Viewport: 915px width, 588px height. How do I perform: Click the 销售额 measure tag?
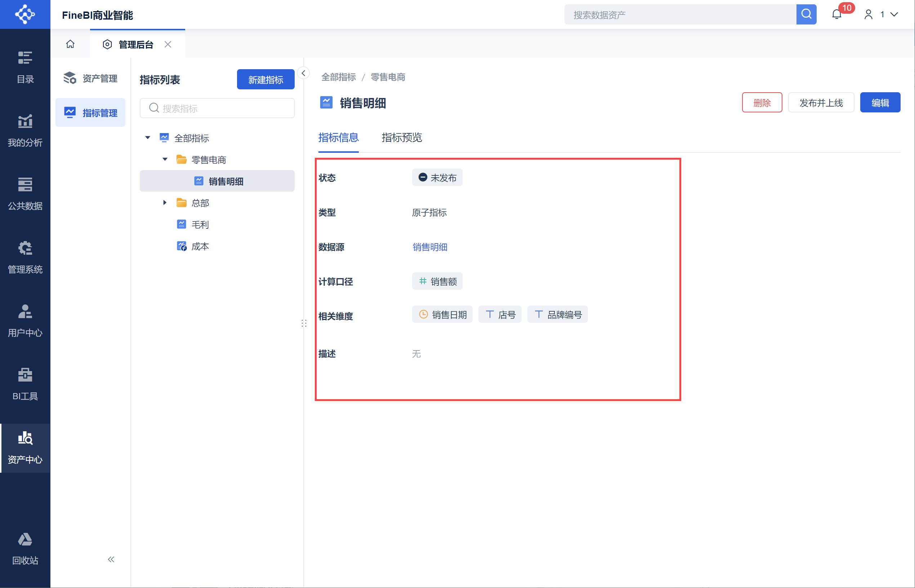pos(437,281)
